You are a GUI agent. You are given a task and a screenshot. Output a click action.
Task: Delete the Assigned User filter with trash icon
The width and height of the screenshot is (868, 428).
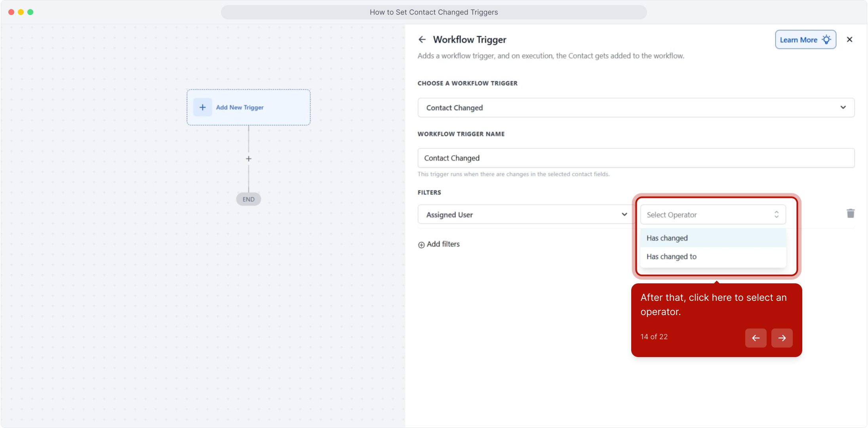[850, 214]
